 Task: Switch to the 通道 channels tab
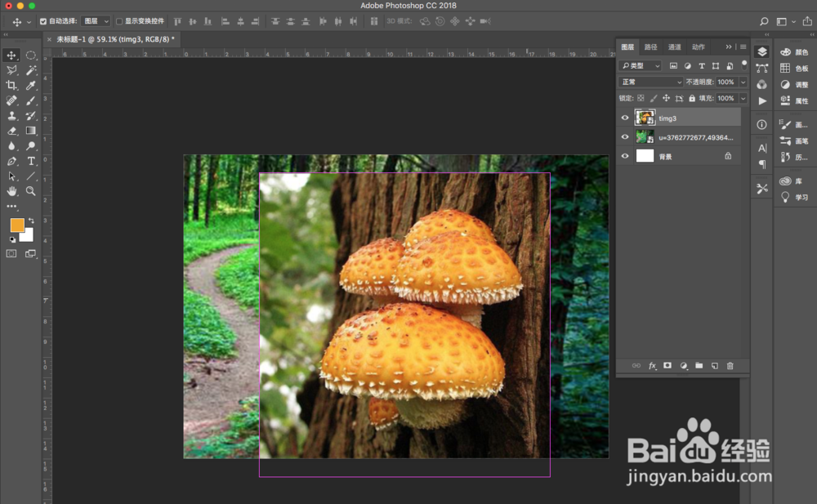674,47
